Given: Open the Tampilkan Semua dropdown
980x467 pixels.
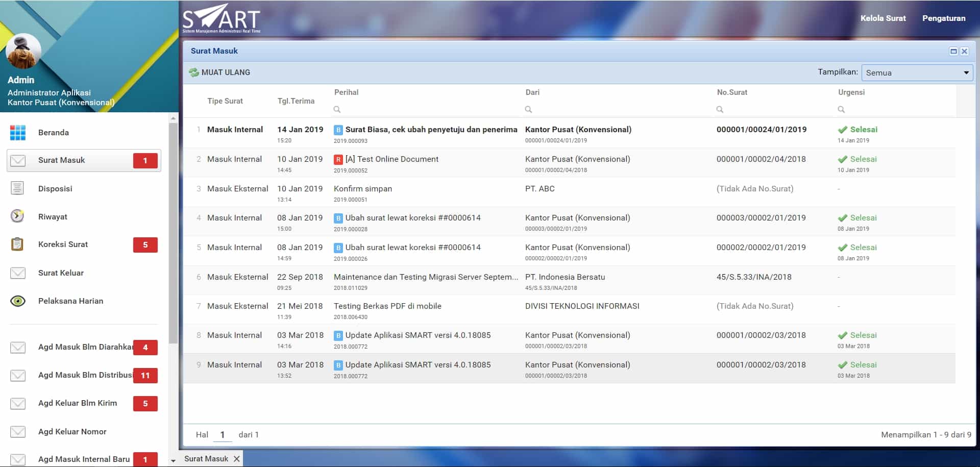Looking at the screenshot, I should click(x=917, y=72).
